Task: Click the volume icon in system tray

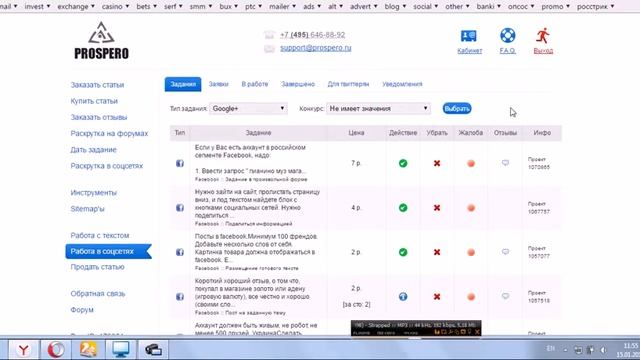Action: [604, 350]
